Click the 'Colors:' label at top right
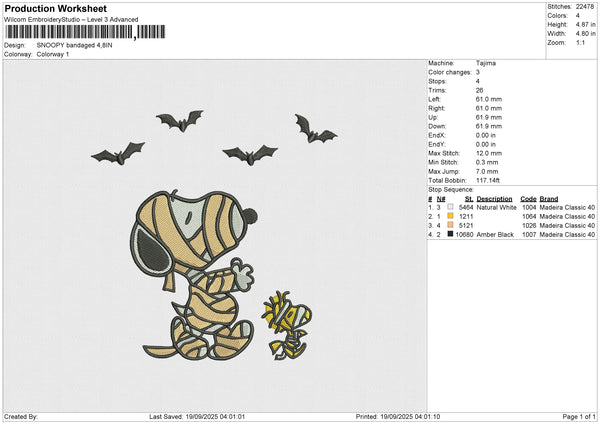The image size is (600, 424). tap(557, 16)
